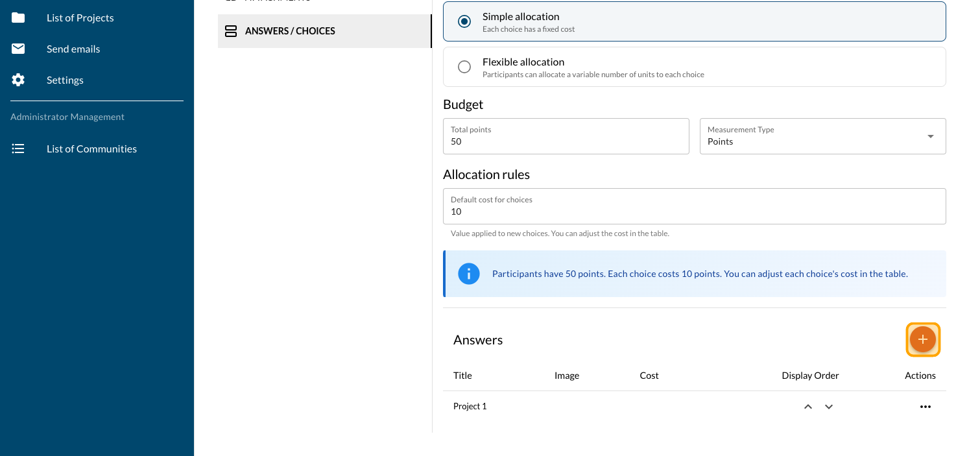Screen dimensions: 980x456
Task: Move Project 1 up in display order
Action: pos(808,407)
